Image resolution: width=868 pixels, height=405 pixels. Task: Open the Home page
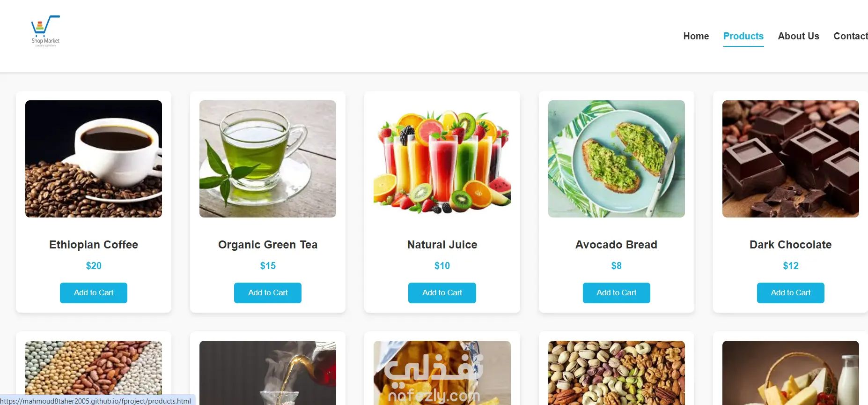[x=696, y=36]
